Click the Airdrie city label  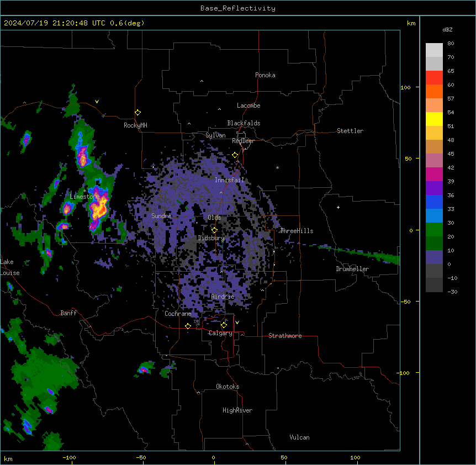click(223, 297)
